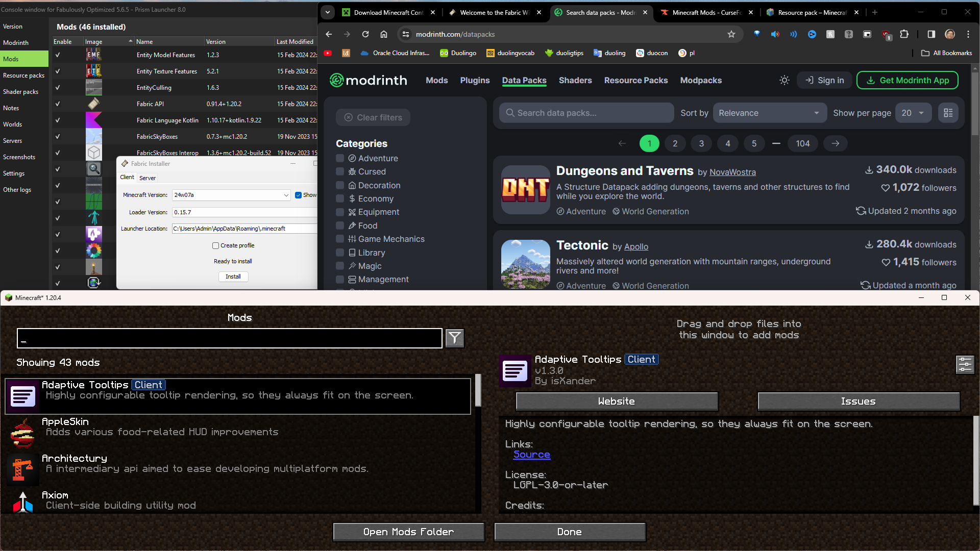The width and height of the screenshot is (980, 551).
Task: Open Resource packs page in Prism Launcher sidebar
Action: (x=24, y=75)
